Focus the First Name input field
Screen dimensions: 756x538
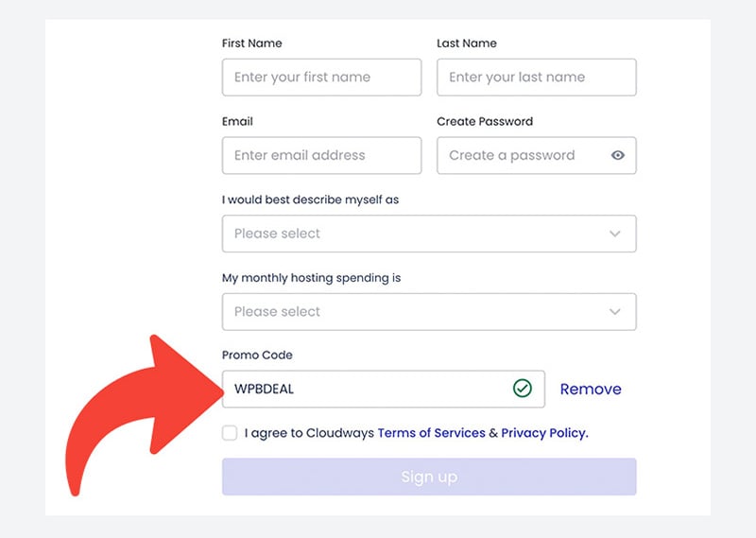pos(321,78)
